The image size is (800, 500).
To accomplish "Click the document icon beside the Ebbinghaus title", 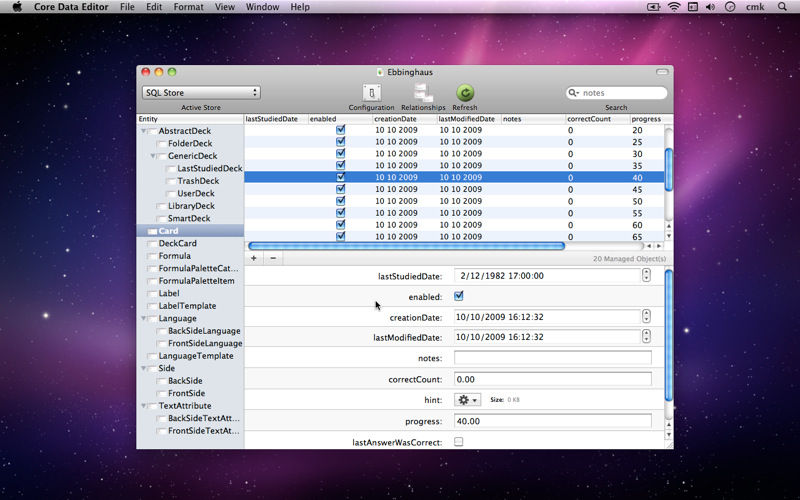I will coord(380,72).
